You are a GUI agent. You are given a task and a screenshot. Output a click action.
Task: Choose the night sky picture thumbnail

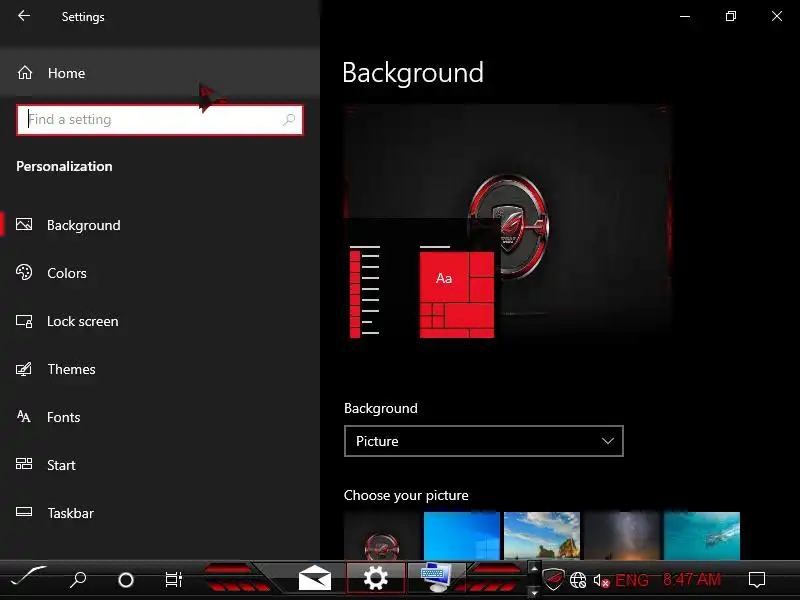[622, 536]
